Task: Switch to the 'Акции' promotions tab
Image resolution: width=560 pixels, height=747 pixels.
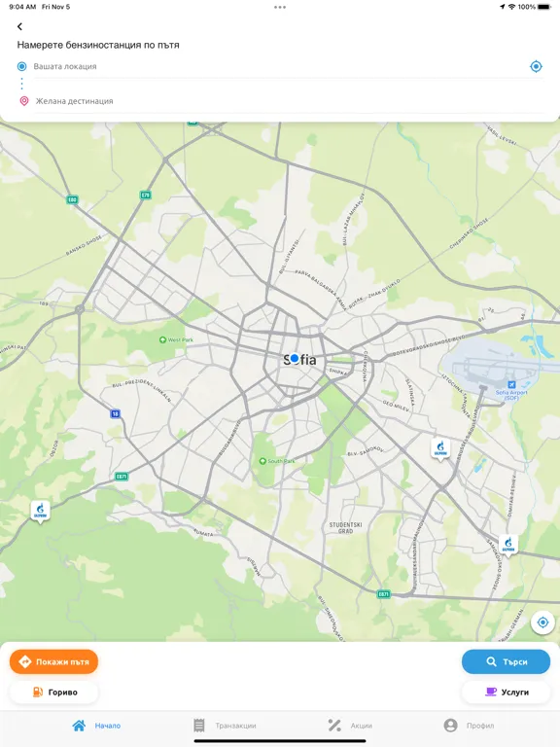Action: tap(350, 725)
